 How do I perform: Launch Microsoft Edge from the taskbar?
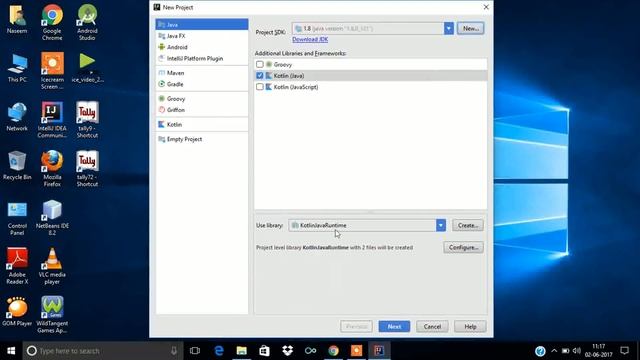click(219, 351)
